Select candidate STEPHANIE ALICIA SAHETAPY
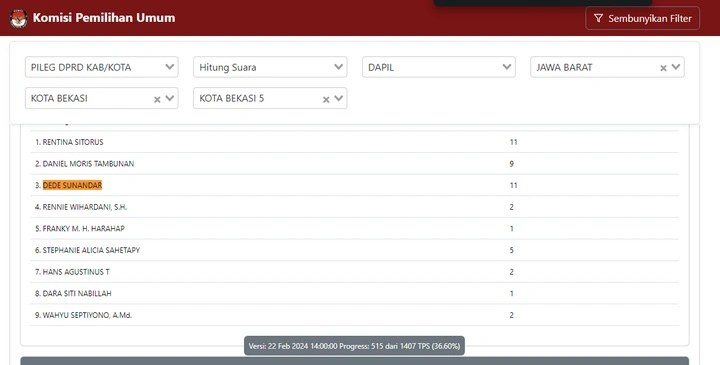This screenshot has height=365, width=720. pos(354,250)
